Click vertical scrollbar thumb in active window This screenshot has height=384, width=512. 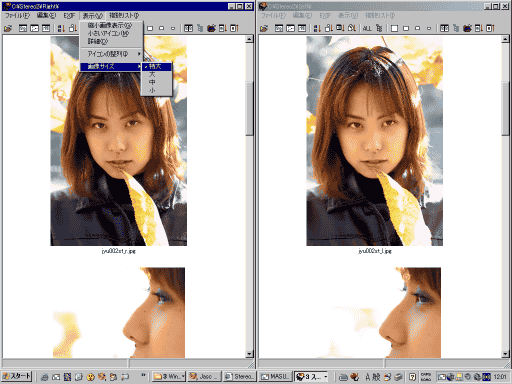point(249,108)
